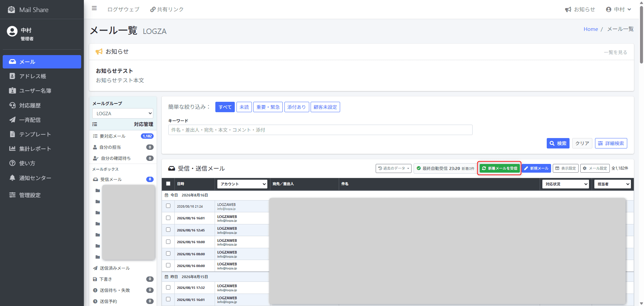Open the メールグループ LOGZA dropdown
The width and height of the screenshot is (644, 306).
123,114
